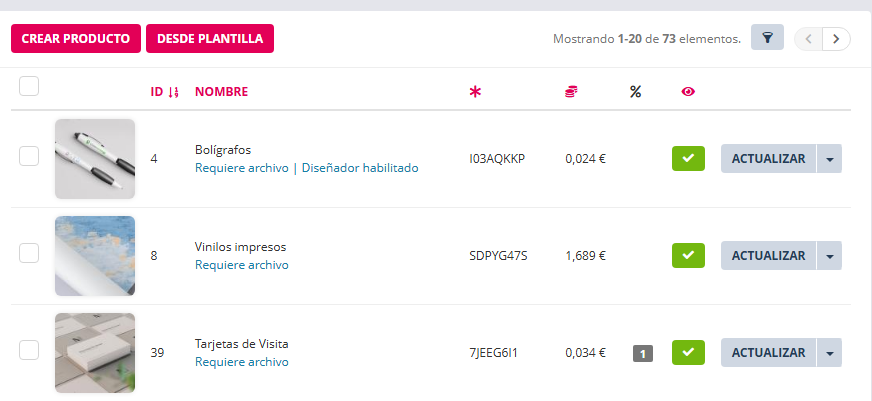Go to next page arrow
Image resolution: width=872 pixels, height=401 pixels.
pyautogui.click(x=837, y=39)
